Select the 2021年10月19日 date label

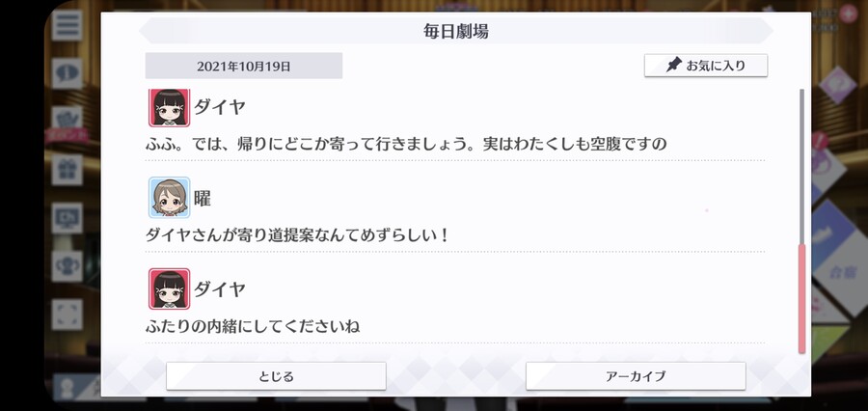tap(244, 66)
